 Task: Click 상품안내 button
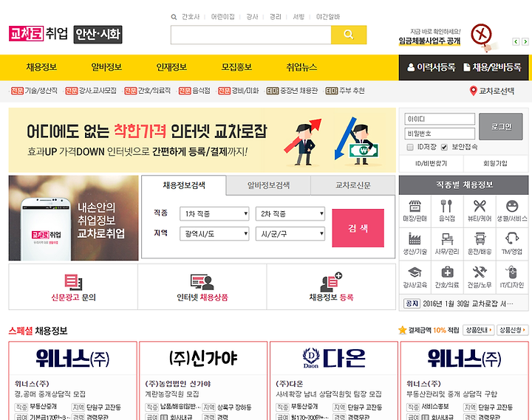pyautogui.click(x=478, y=330)
